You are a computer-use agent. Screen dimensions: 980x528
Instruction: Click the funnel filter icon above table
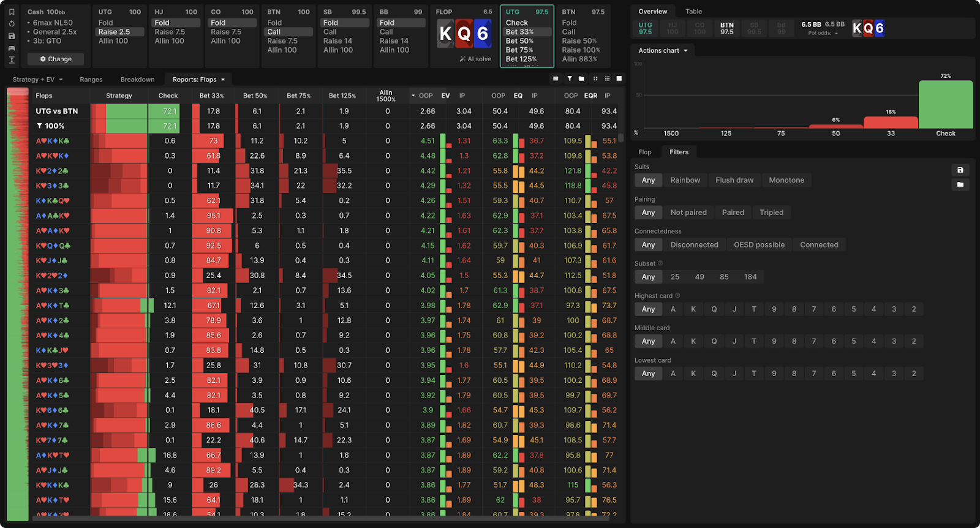(569, 79)
